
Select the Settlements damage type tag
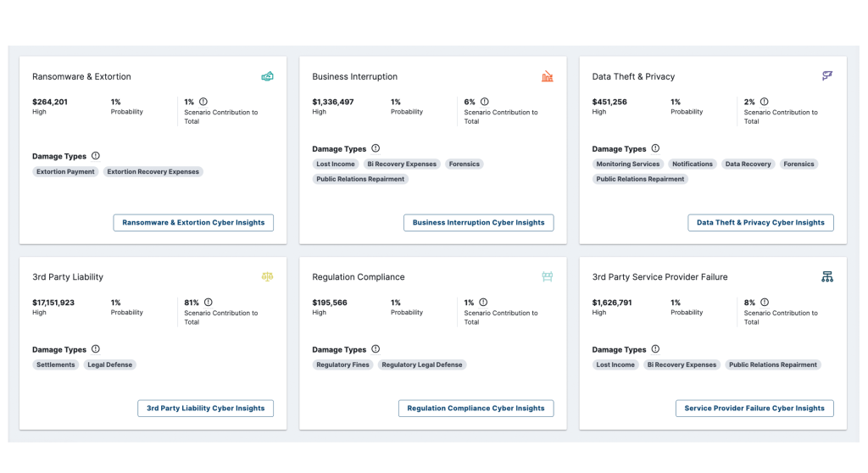coord(56,365)
